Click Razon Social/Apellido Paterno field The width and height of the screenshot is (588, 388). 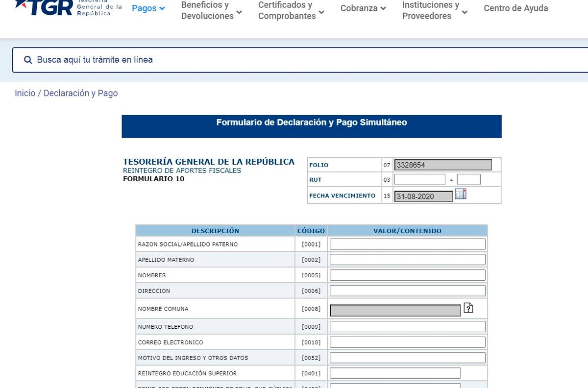(408, 244)
